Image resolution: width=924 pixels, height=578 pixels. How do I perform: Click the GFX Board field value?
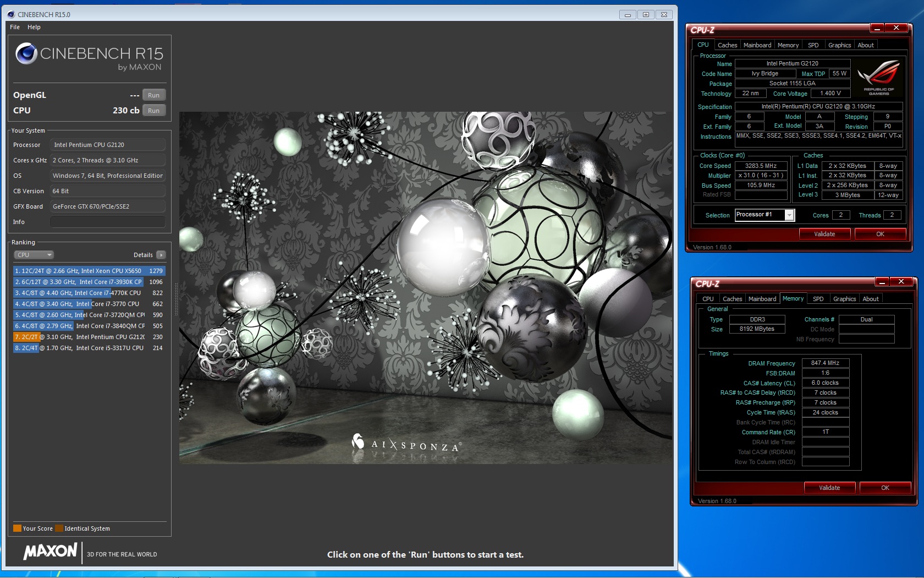(x=108, y=206)
